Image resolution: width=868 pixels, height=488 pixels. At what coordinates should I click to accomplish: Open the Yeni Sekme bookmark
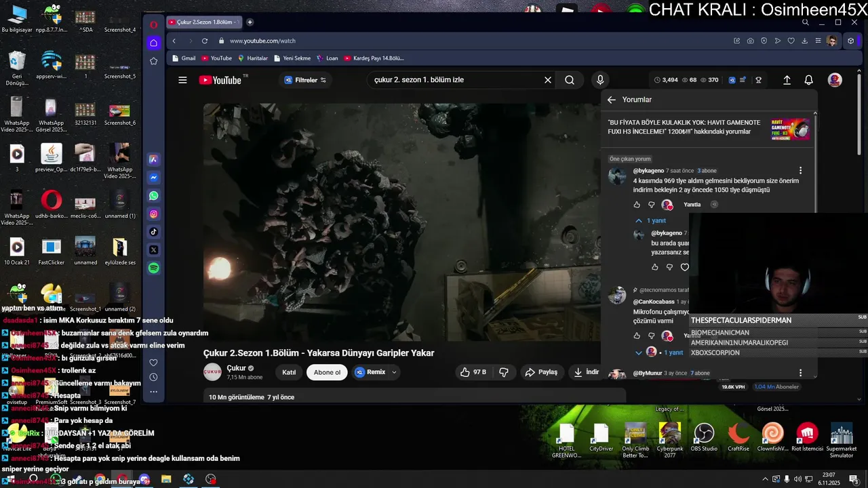coord(292,58)
